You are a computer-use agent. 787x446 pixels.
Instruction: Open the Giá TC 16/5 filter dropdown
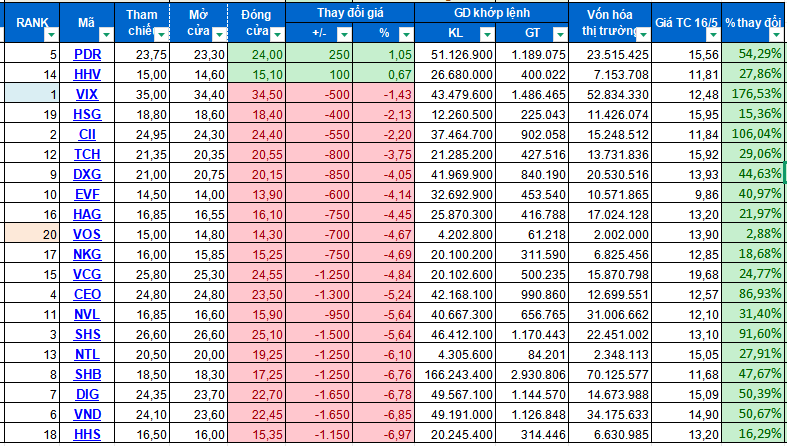[x=714, y=35]
